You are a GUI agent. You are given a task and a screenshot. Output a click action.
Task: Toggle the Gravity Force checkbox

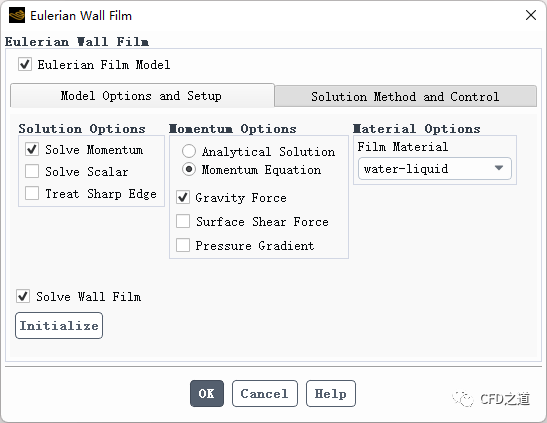coord(183,197)
